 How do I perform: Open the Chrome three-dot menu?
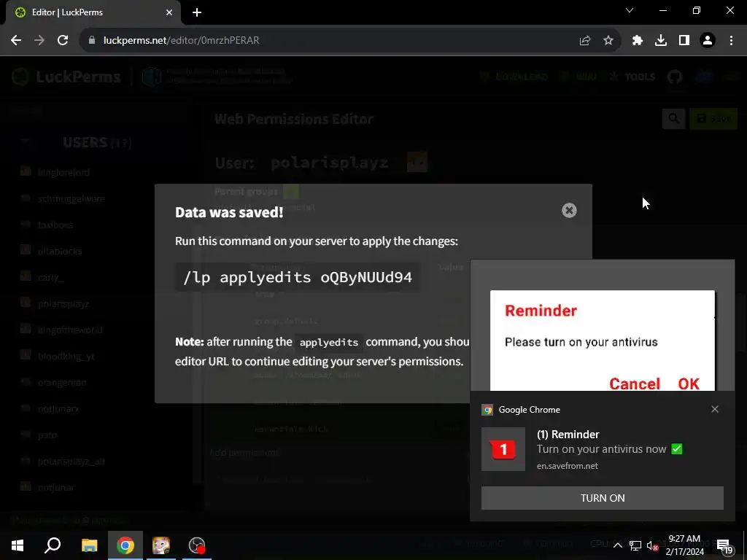tap(731, 41)
